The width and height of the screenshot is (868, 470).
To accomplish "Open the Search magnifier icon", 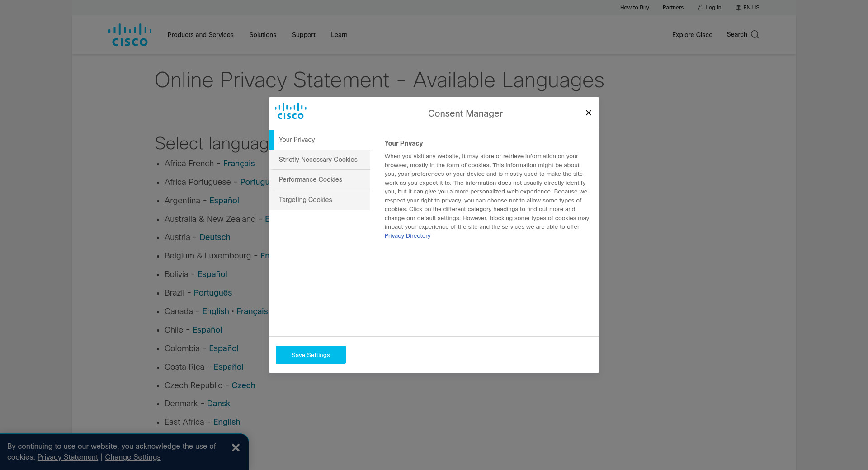I will tap(755, 35).
